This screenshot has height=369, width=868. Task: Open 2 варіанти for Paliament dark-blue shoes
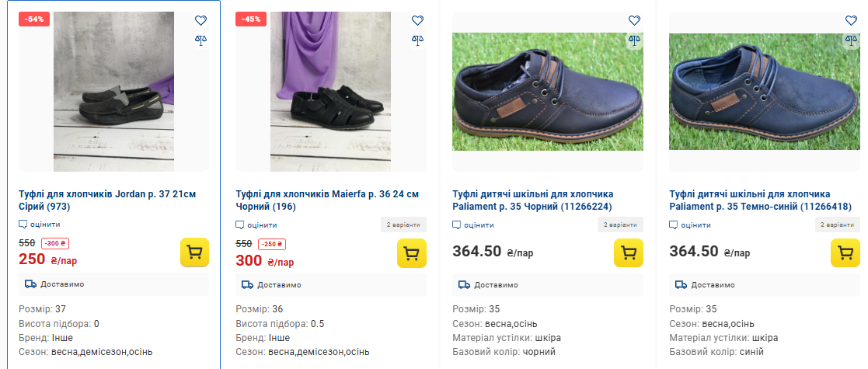838,225
